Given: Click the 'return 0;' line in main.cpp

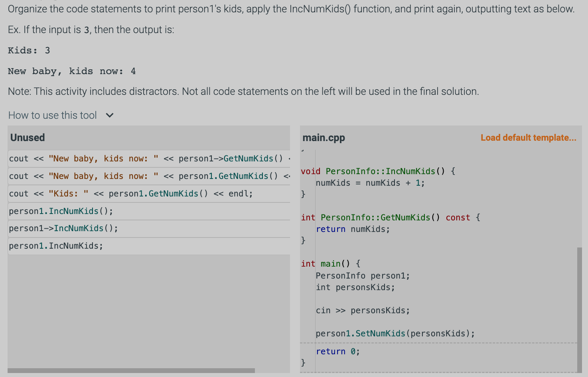Looking at the screenshot, I should click(338, 351).
